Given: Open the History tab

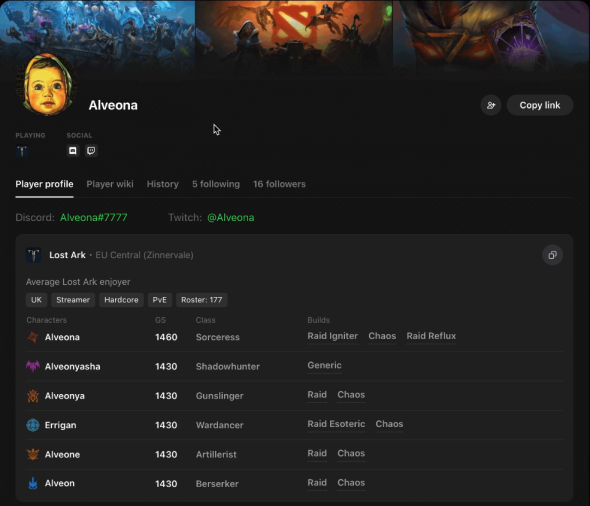Looking at the screenshot, I should point(163,184).
